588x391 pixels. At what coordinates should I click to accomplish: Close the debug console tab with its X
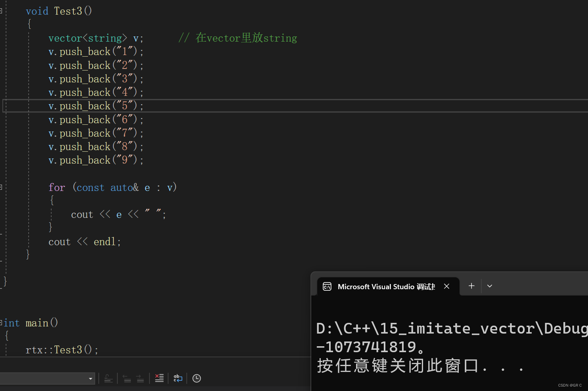446,286
